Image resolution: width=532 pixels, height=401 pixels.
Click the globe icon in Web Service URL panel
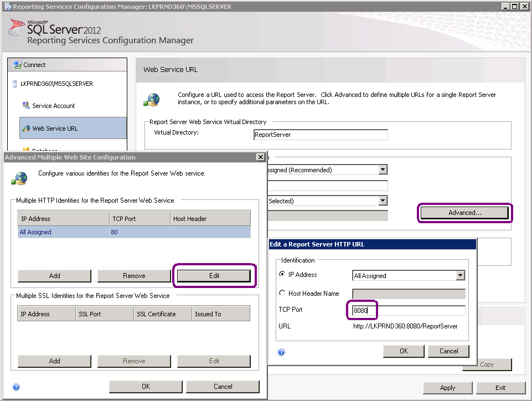click(x=152, y=100)
